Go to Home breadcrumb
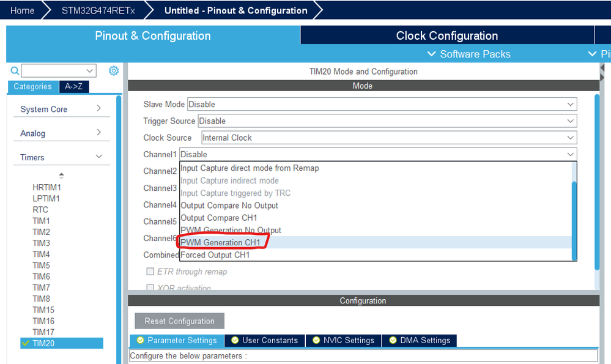This screenshot has width=611, height=364. [22, 10]
